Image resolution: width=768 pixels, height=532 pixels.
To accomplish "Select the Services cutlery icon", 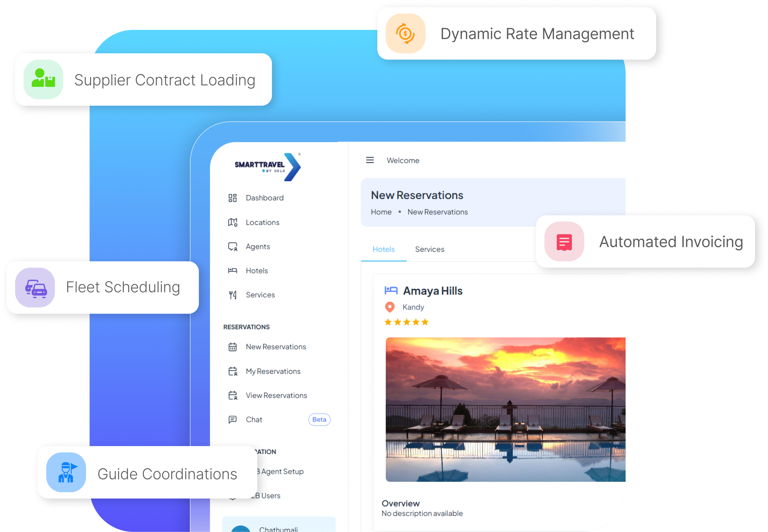I will pos(233,295).
